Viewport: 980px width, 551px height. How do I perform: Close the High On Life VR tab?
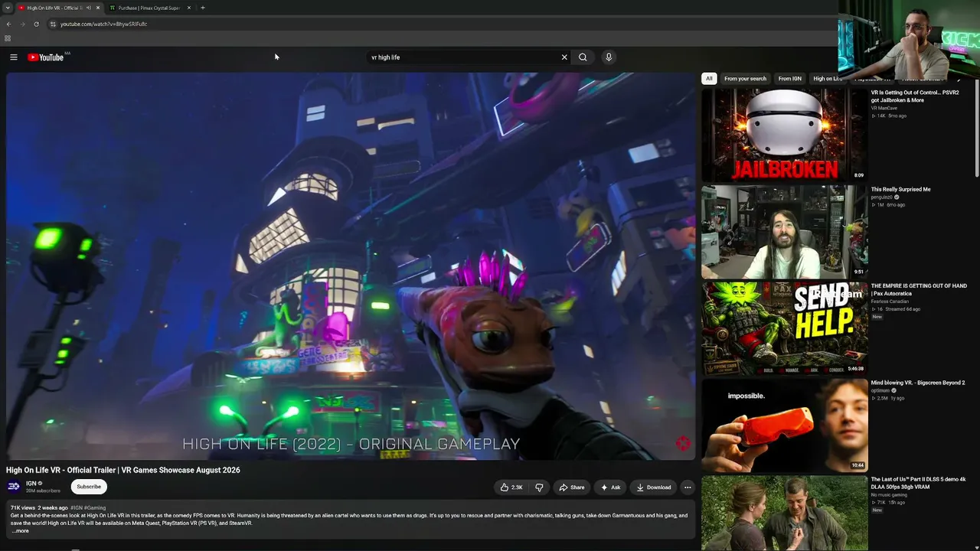click(x=98, y=8)
